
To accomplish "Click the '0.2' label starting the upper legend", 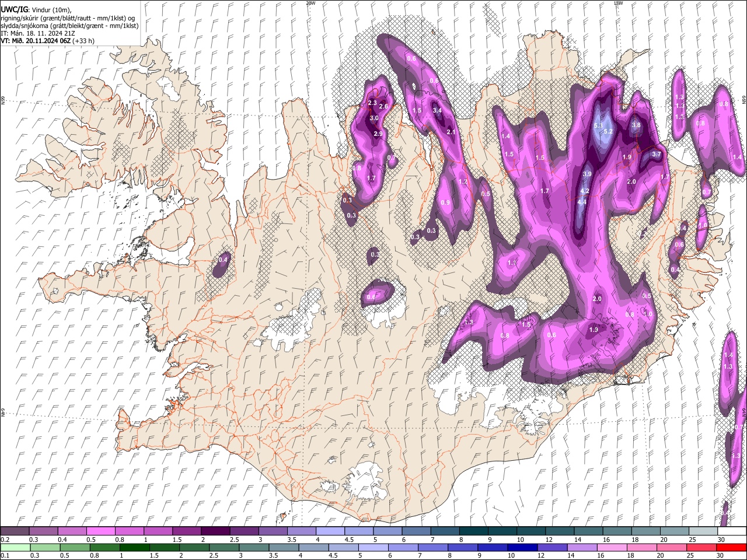I will coord(5,540).
